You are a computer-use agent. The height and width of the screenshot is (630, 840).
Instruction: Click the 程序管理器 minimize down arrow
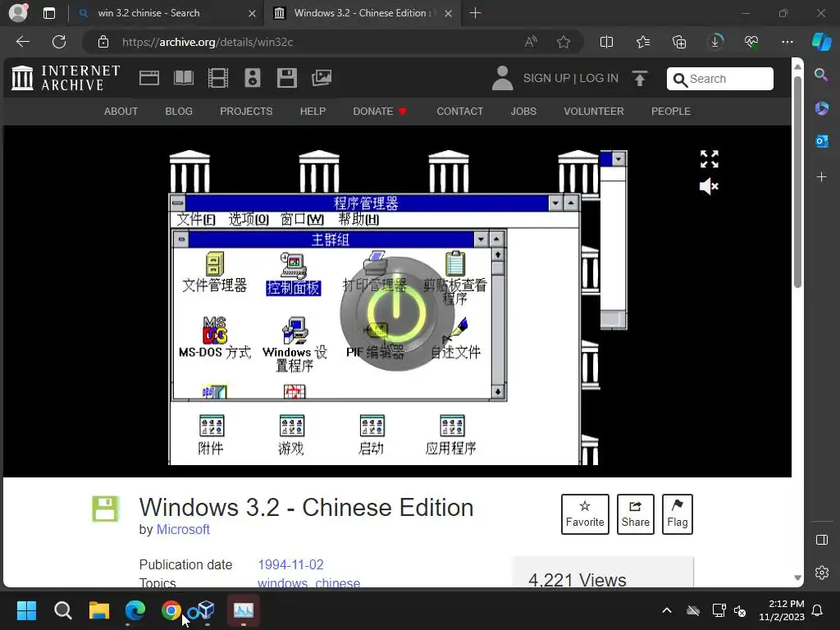pos(555,203)
